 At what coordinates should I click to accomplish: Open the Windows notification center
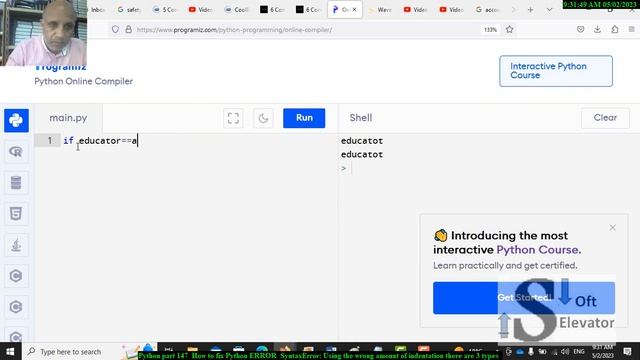point(627,351)
